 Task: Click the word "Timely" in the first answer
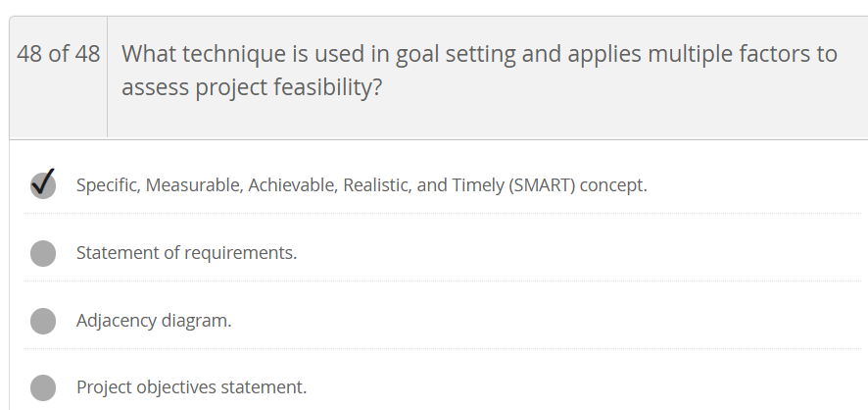tap(477, 185)
